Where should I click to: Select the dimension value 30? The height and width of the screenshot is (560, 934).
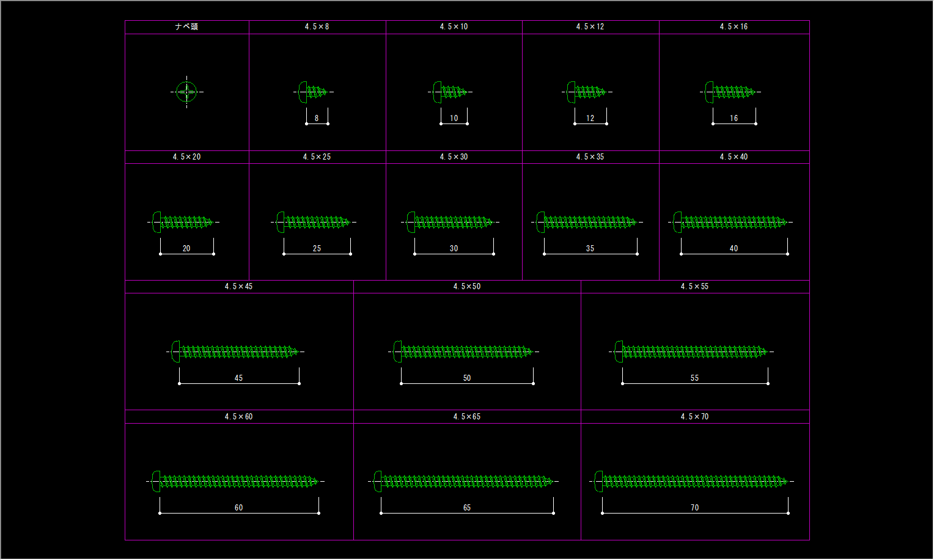(454, 249)
